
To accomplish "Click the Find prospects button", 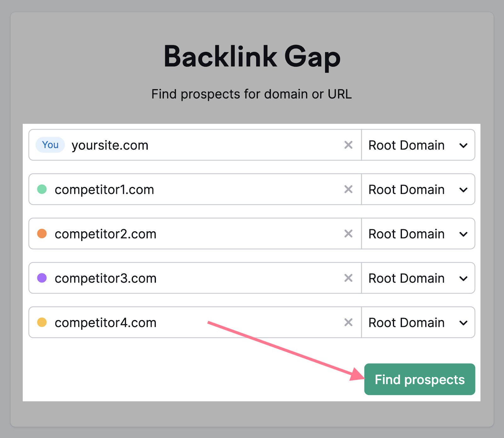I will point(419,379).
